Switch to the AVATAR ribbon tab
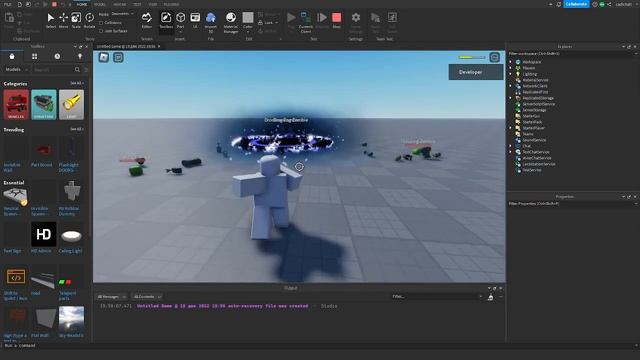 [x=120, y=4]
